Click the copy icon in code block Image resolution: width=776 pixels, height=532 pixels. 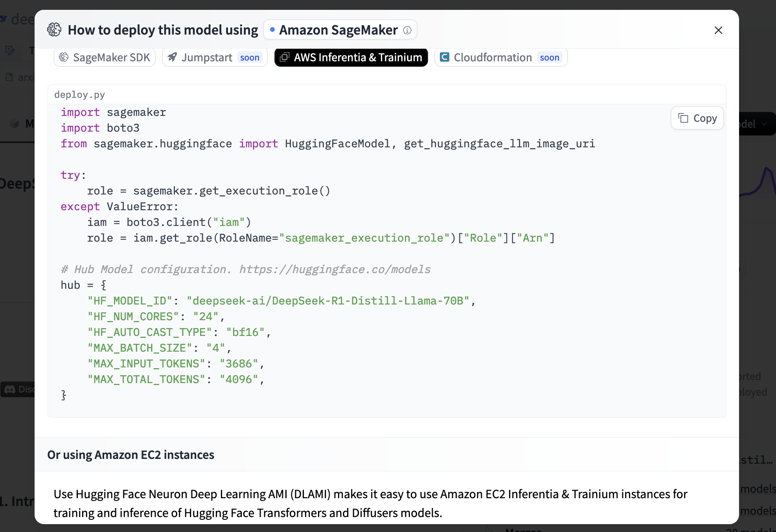point(683,118)
